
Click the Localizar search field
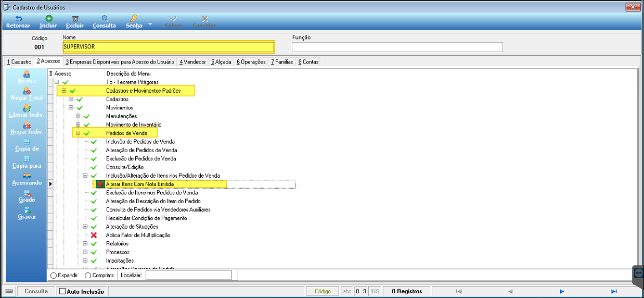pyautogui.click(x=188, y=275)
